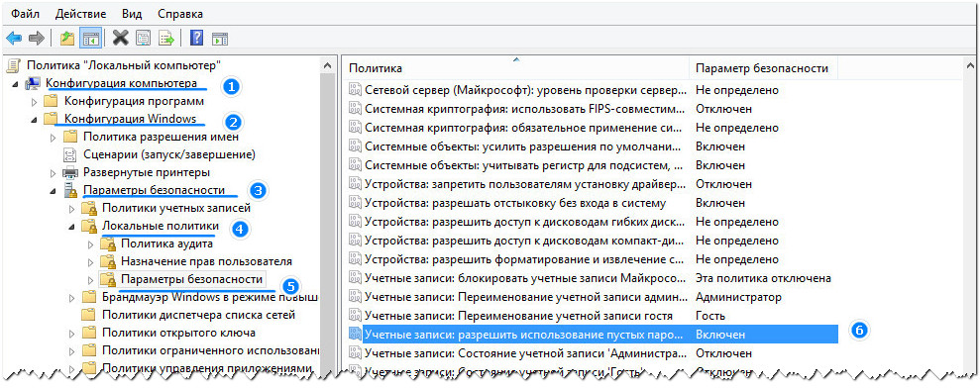Sort by the Параметр безопасности column header

coord(763,68)
